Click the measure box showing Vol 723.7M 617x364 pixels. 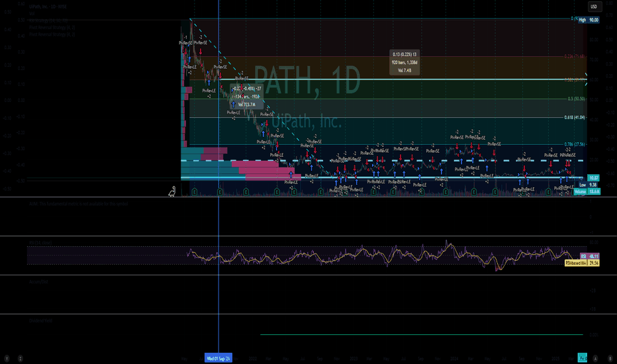click(246, 97)
